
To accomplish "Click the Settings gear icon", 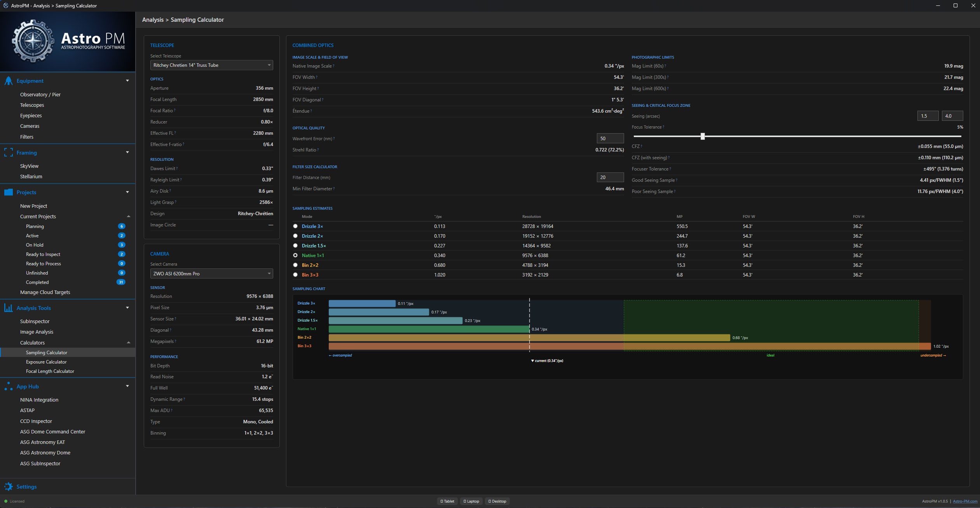I will point(9,487).
